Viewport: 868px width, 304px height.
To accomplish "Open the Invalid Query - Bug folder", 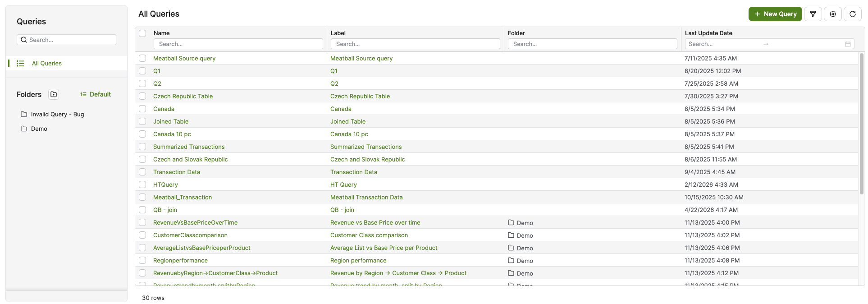I will pos(57,114).
